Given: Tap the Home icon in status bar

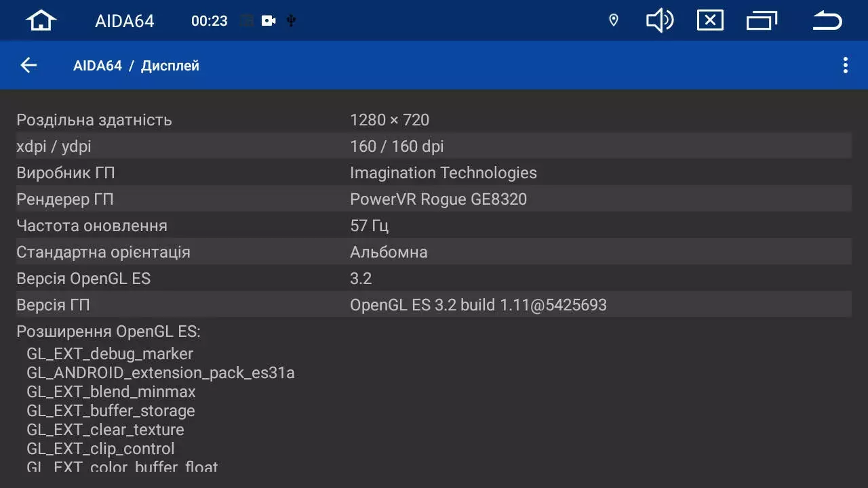Looking at the screenshot, I should [41, 20].
